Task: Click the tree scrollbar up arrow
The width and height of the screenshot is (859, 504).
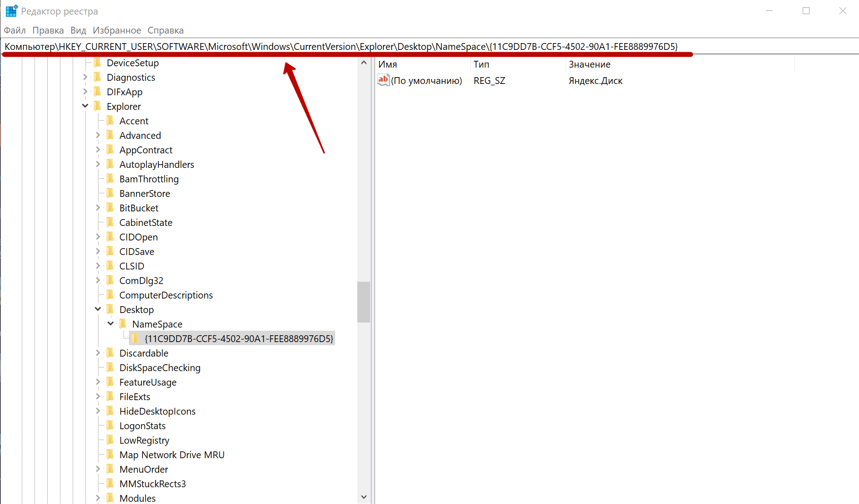Action: pyautogui.click(x=364, y=63)
